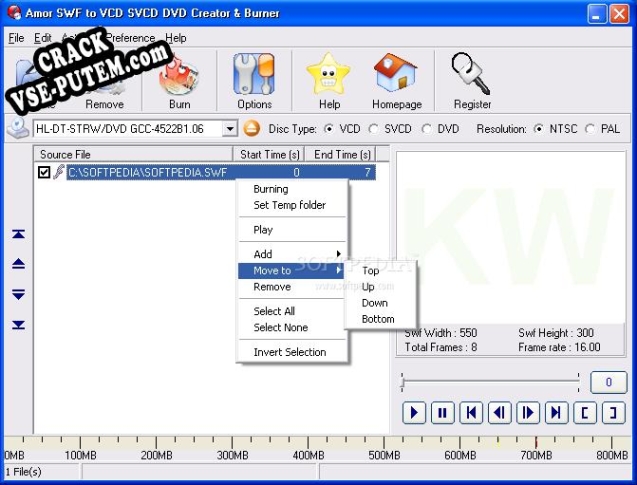Click the 'Frame rate : 16.00' text
This screenshot has height=485, width=637.
(559, 347)
